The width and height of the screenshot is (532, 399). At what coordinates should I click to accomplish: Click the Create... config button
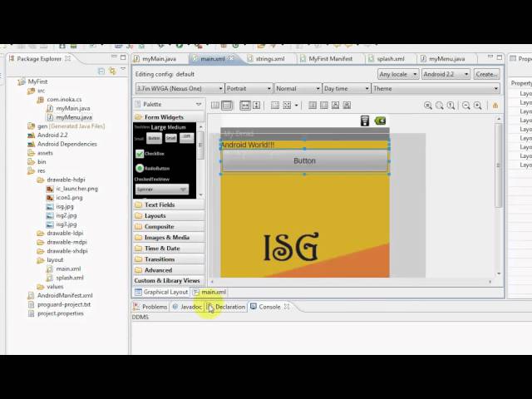click(x=486, y=74)
